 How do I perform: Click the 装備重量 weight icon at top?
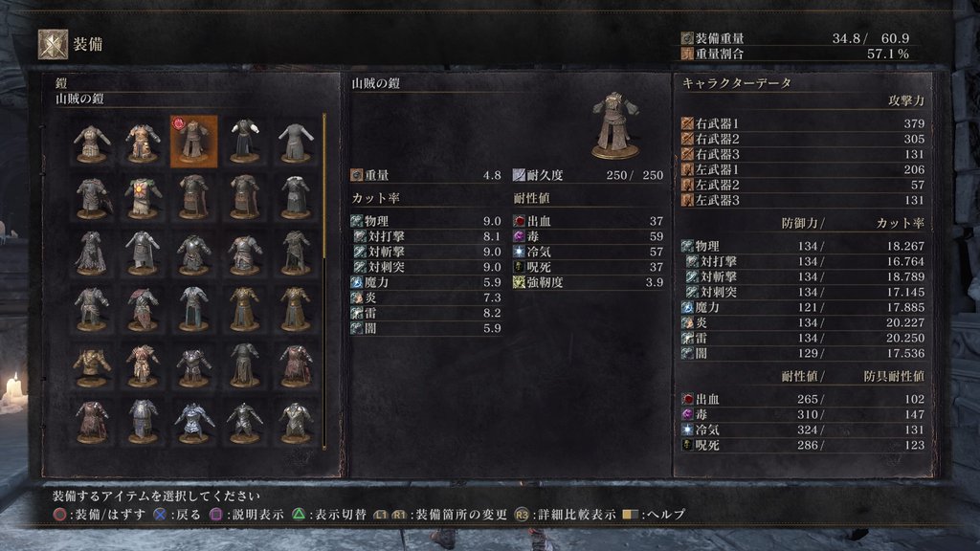point(687,38)
